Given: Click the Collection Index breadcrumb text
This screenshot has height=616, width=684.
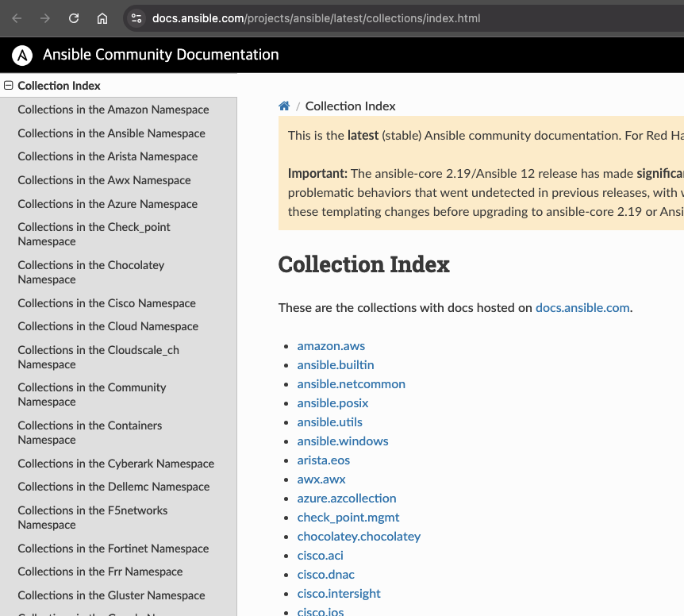Looking at the screenshot, I should click(x=350, y=106).
